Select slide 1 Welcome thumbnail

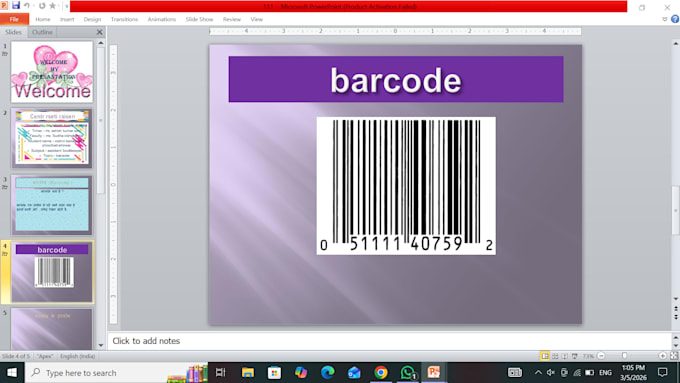click(x=52, y=72)
